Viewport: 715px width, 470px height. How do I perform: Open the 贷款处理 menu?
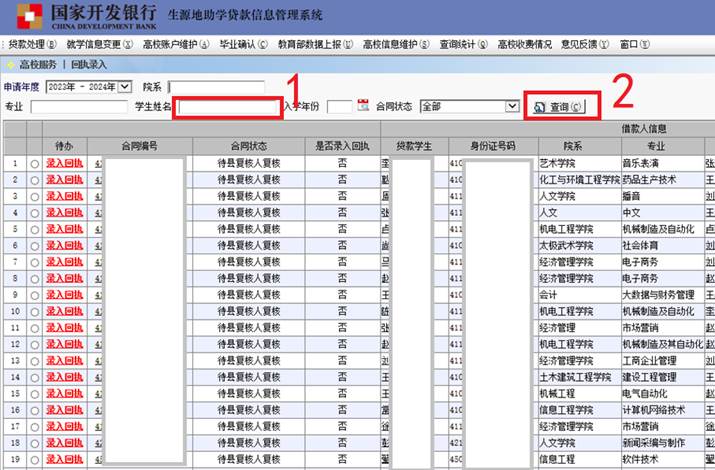[32, 45]
